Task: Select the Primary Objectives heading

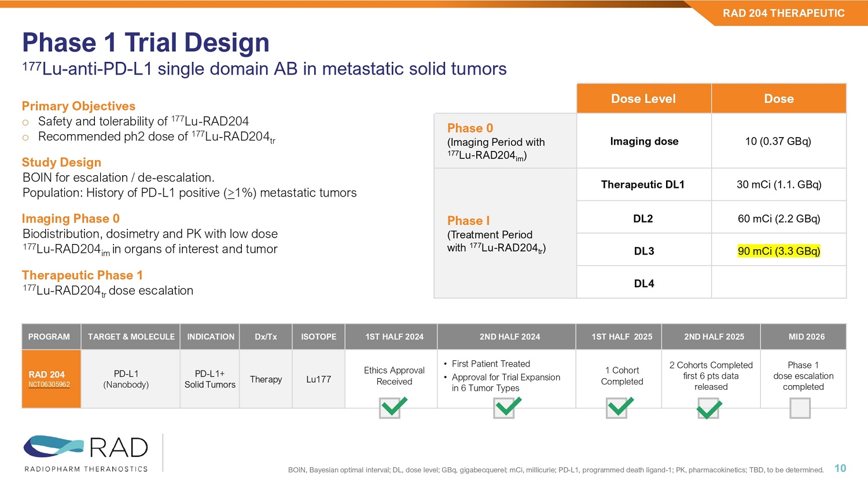Action: pyautogui.click(x=79, y=106)
